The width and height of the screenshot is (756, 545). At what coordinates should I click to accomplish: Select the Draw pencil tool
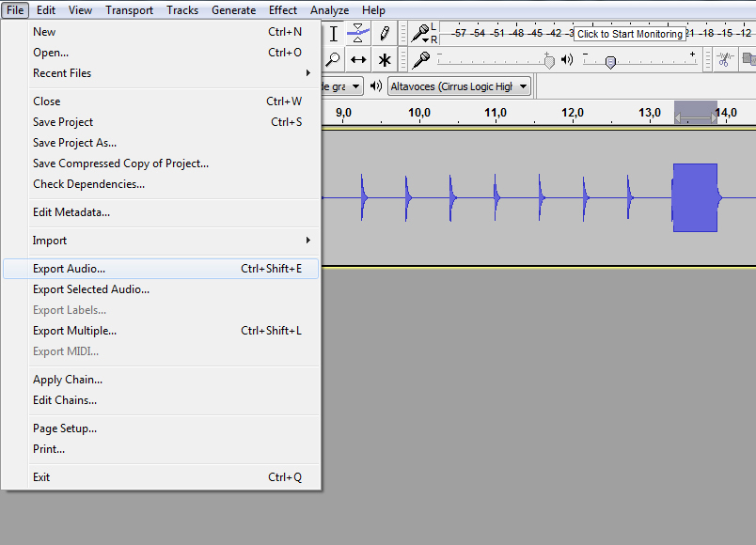click(385, 34)
